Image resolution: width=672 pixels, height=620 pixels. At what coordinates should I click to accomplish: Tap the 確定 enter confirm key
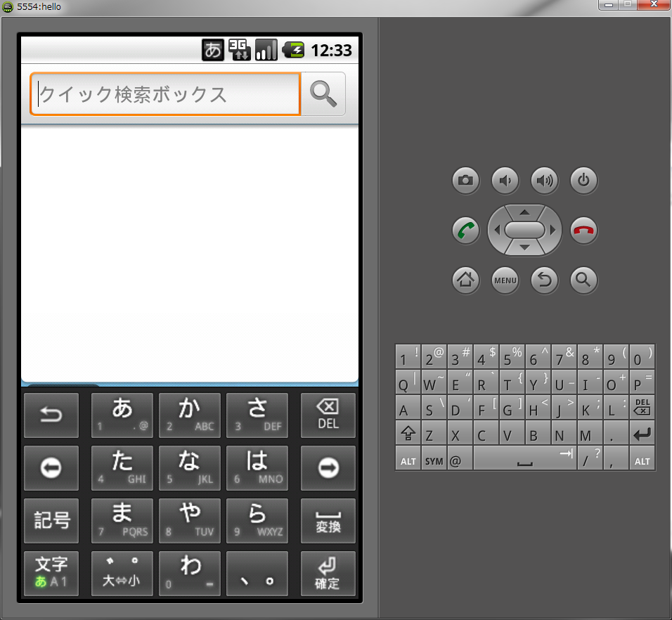(x=328, y=574)
